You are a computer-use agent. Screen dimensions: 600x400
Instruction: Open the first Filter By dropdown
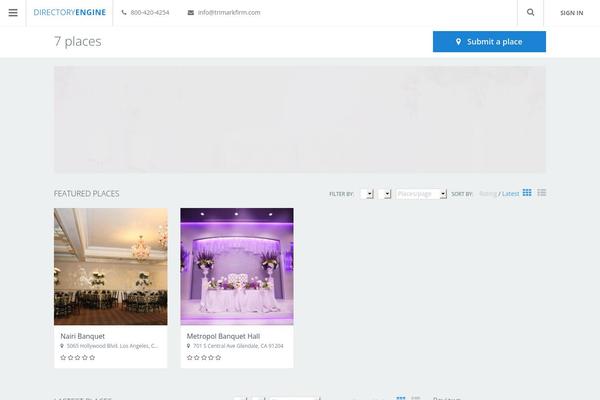367,194
